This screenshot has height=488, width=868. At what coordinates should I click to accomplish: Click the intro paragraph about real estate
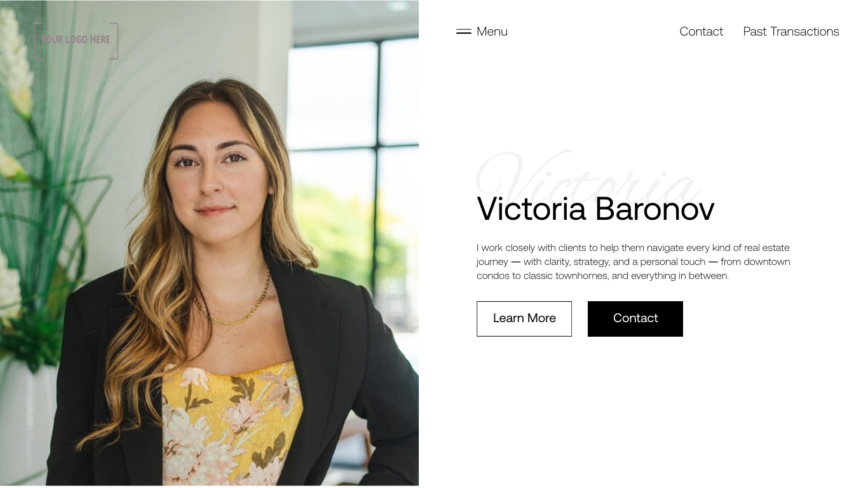pos(634,262)
